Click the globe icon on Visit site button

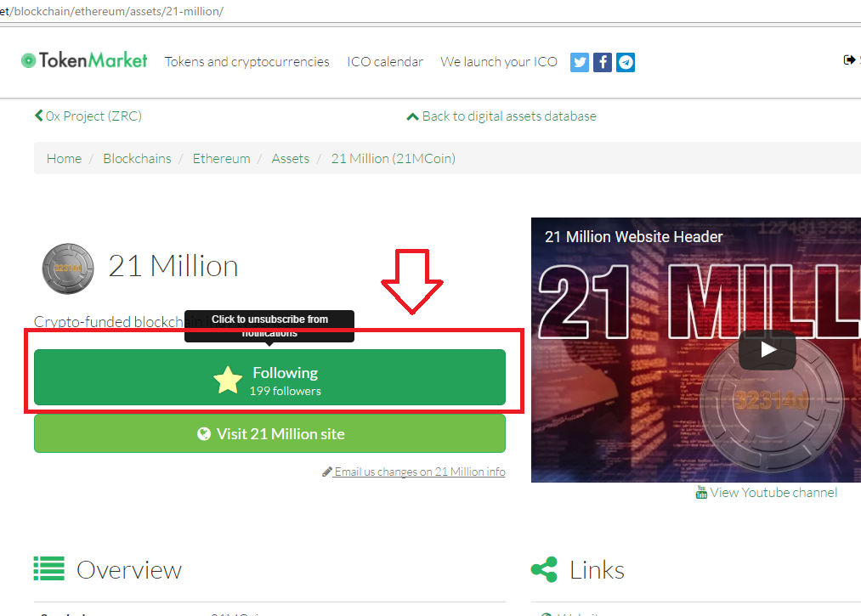pos(204,433)
